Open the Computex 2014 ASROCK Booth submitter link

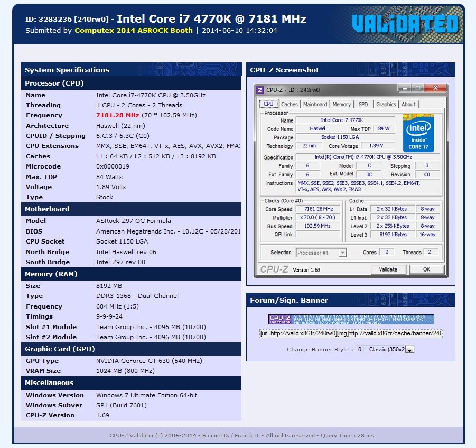tap(134, 30)
